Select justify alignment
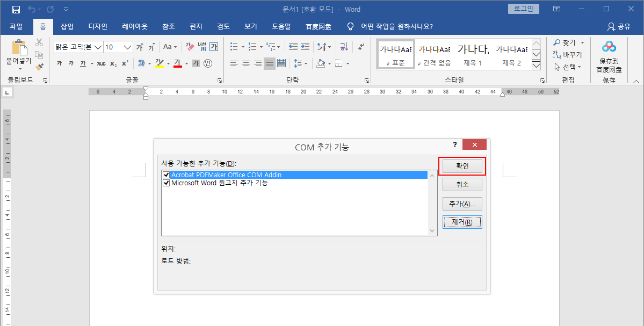This screenshot has height=326, width=644. click(x=270, y=63)
